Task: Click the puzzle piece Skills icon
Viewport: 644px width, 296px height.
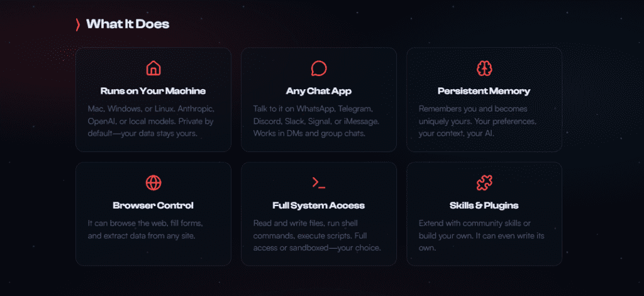Action: [x=484, y=183]
